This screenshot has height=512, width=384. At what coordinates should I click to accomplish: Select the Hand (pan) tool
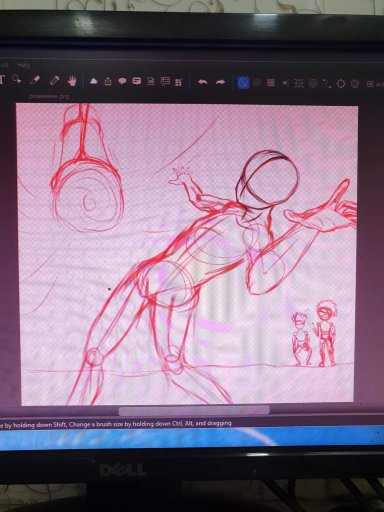click(x=71, y=81)
